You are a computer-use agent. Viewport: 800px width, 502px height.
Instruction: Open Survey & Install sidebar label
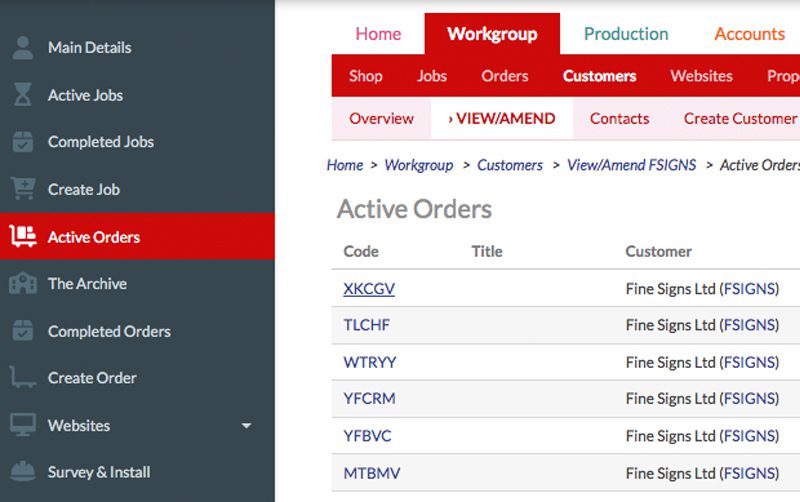[99, 472]
